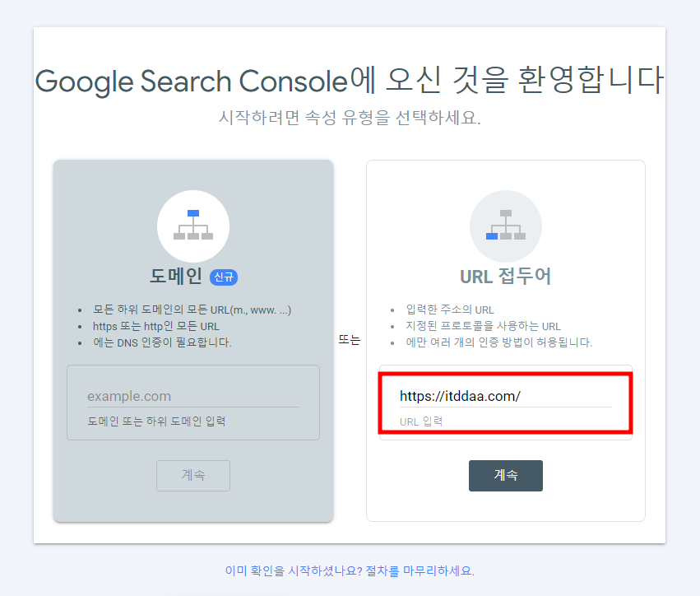Click the example.com domain input field

[x=192, y=395]
